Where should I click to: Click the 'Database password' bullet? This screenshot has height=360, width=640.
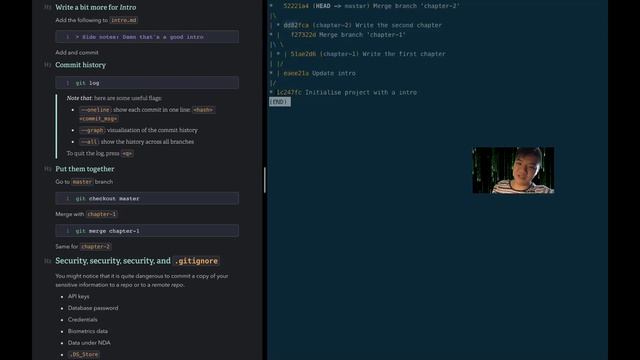(x=93, y=308)
